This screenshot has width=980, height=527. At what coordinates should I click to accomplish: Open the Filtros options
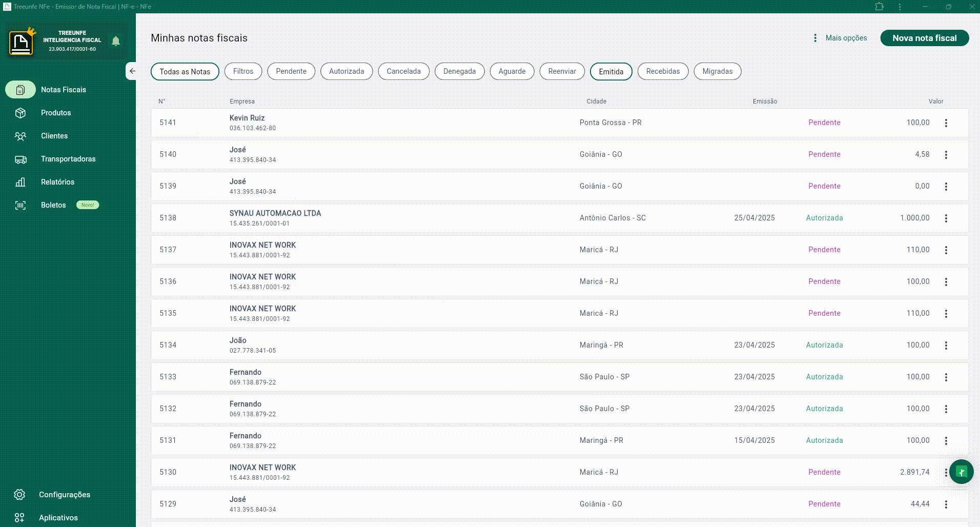click(243, 71)
